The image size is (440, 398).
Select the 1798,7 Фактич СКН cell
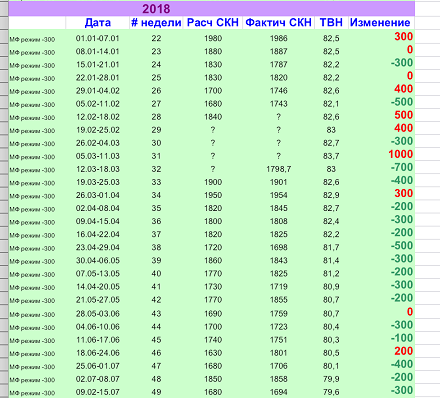pos(279,169)
